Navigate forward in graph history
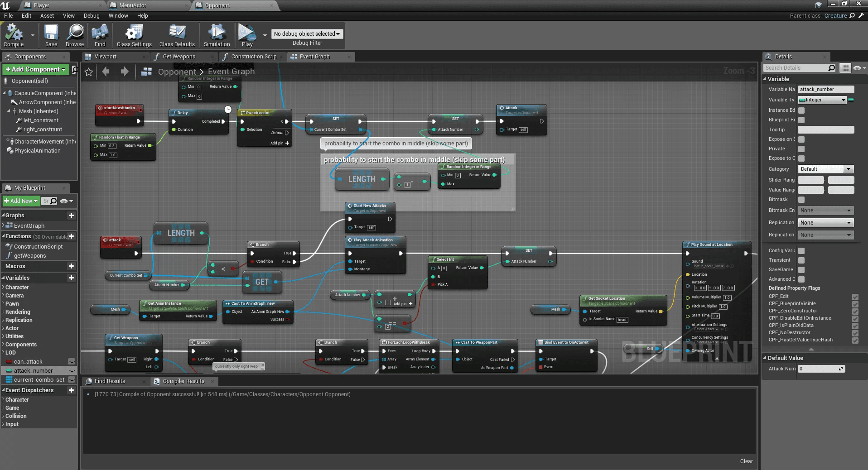The height and width of the screenshot is (470, 868). pyautogui.click(x=125, y=72)
